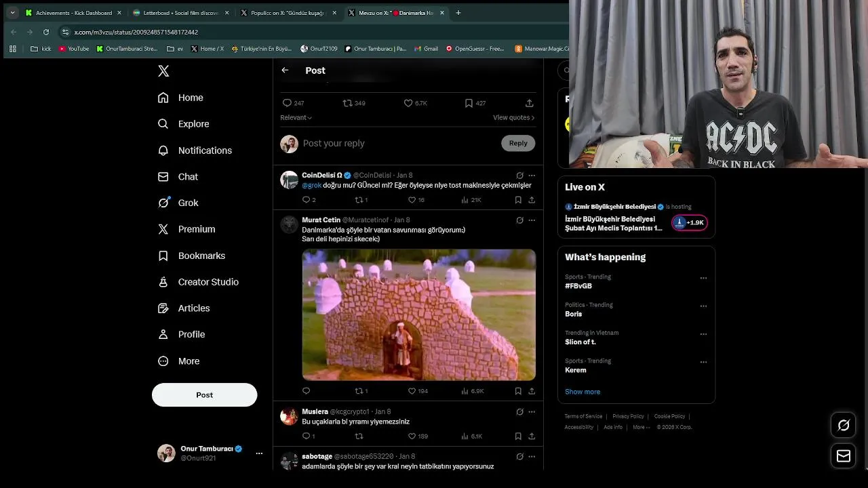Reload the page
Screen dimensions: 868x488
coord(46,32)
